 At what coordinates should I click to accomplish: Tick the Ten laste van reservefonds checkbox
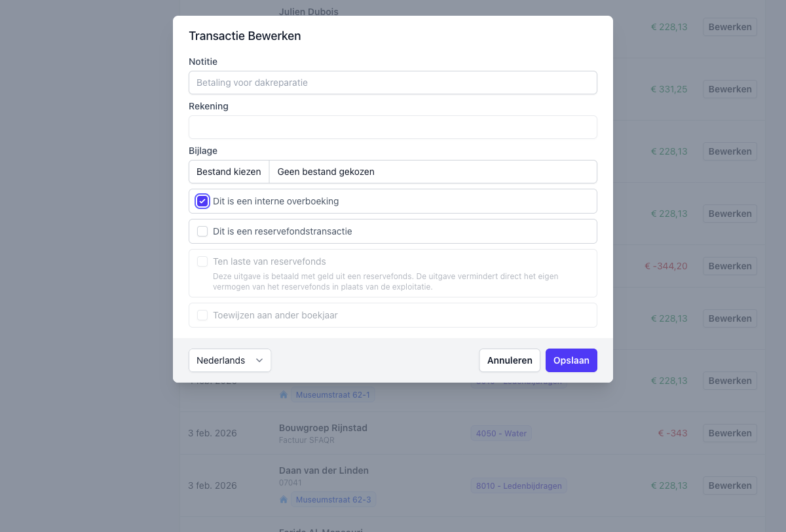(202, 261)
